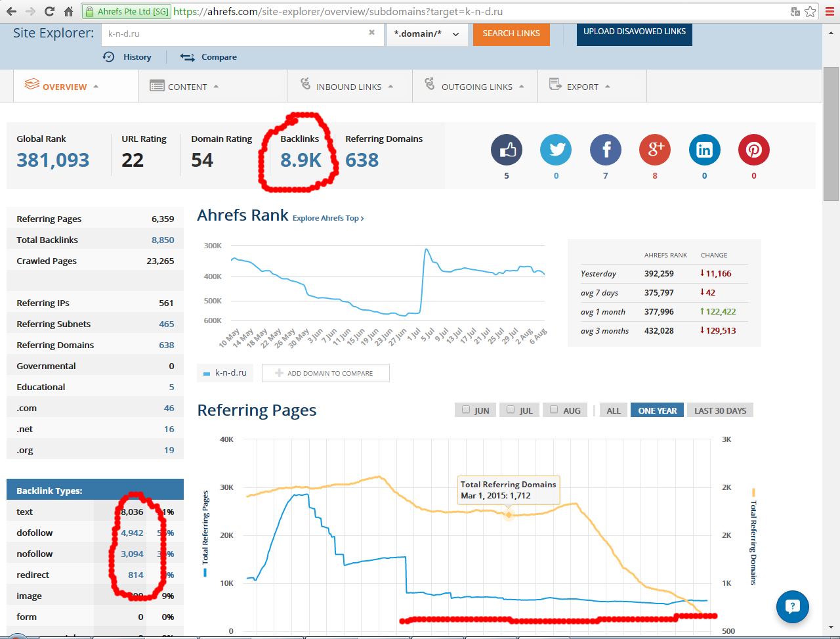This screenshot has height=639, width=840.
Task: Click the browser back arrow
Action: [x=12, y=11]
